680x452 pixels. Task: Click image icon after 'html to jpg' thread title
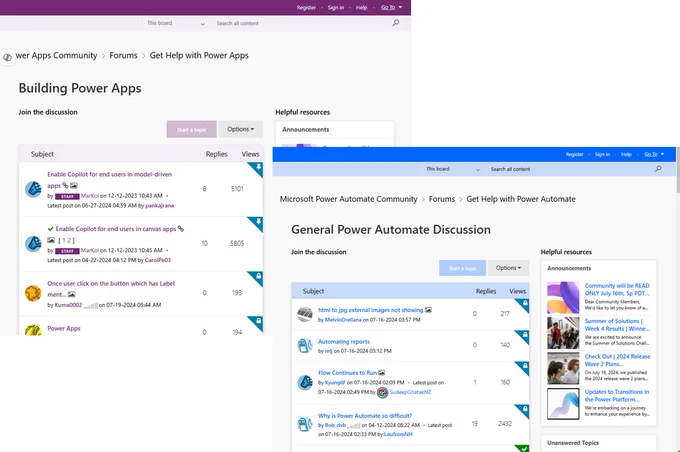(x=428, y=310)
